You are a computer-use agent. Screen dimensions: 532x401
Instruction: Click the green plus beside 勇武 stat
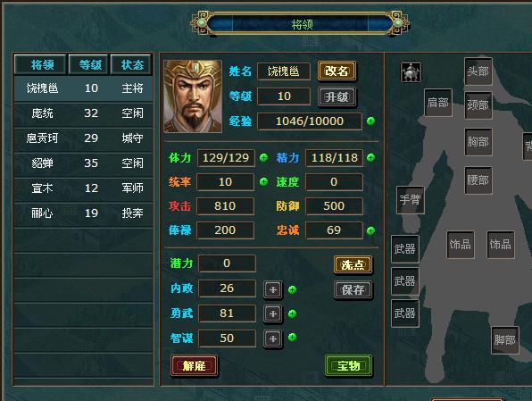click(x=292, y=313)
